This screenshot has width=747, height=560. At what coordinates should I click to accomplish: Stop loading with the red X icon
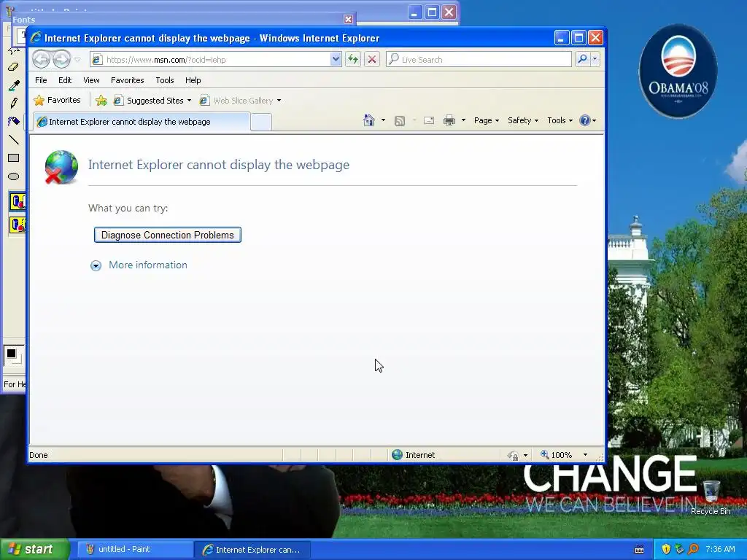[x=372, y=60]
